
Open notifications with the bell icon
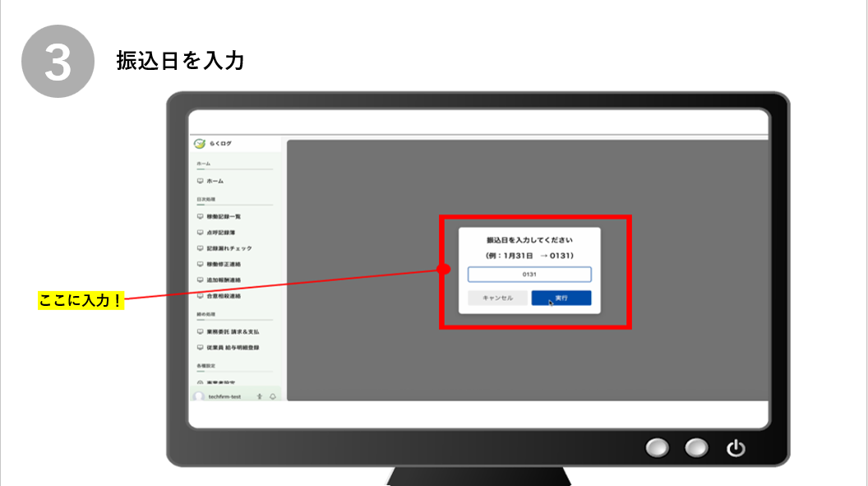(x=272, y=396)
